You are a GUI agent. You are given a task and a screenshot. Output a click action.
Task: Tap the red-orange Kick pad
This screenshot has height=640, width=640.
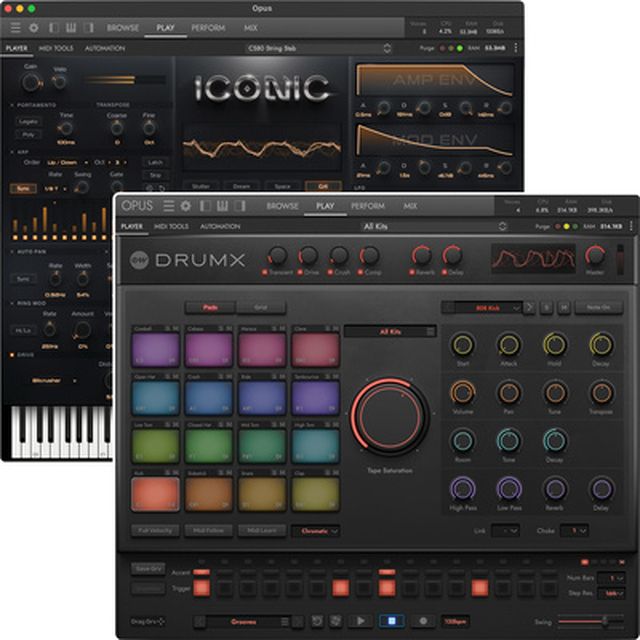tap(156, 494)
